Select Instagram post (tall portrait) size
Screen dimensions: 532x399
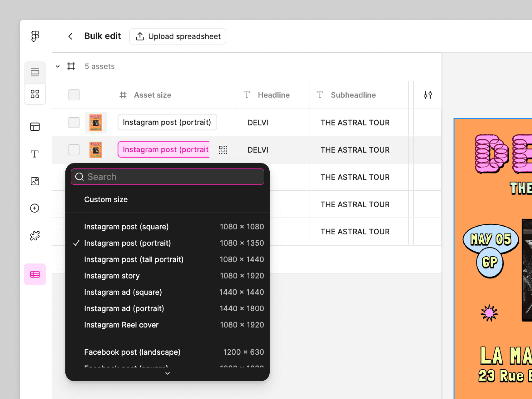coord(167,259)
